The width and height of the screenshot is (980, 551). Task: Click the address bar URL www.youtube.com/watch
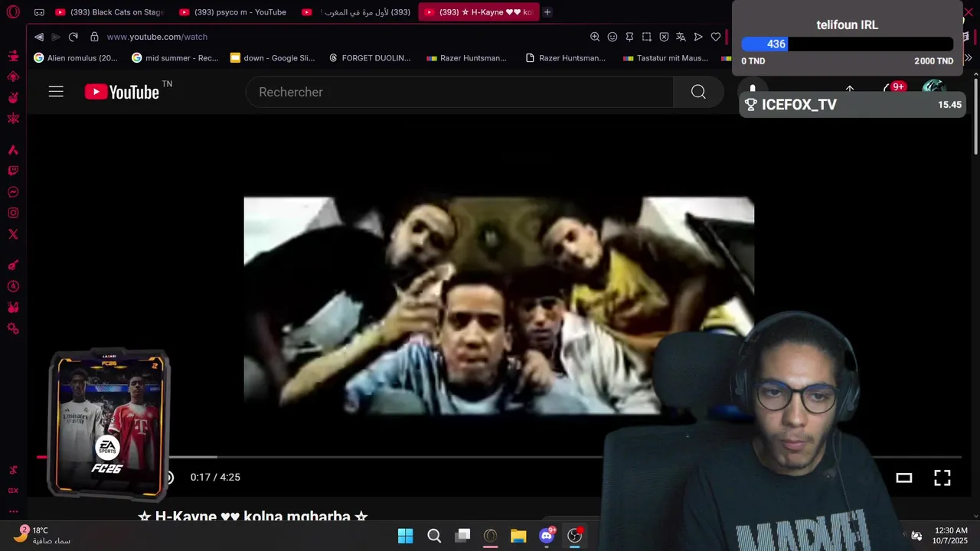pos(157,37)
